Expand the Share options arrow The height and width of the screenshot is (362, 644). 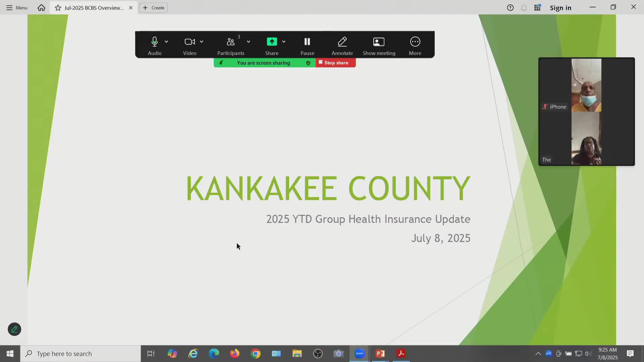click(x=284, y=42)
